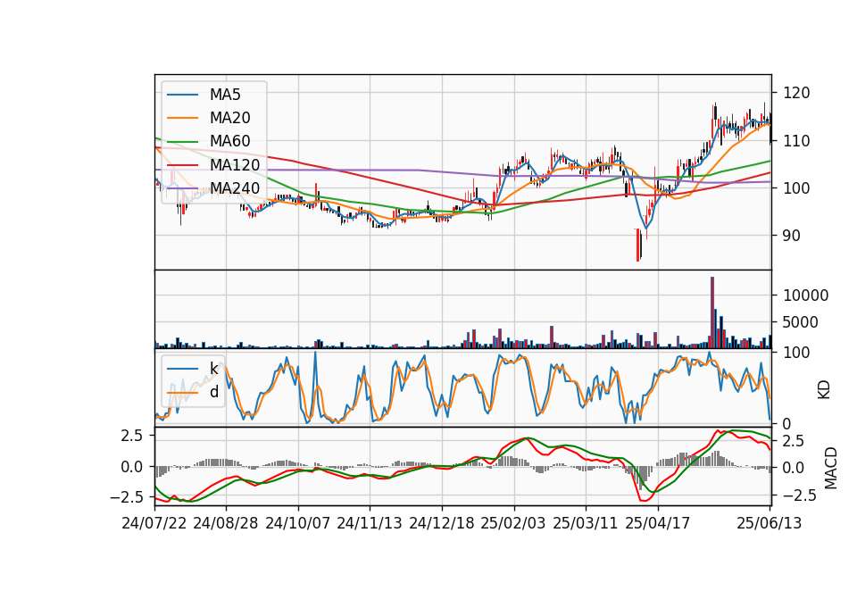Click the purple MA240 legend line sample
The width and height of the screenshot is (857, 616).
(x=182, y=188)
